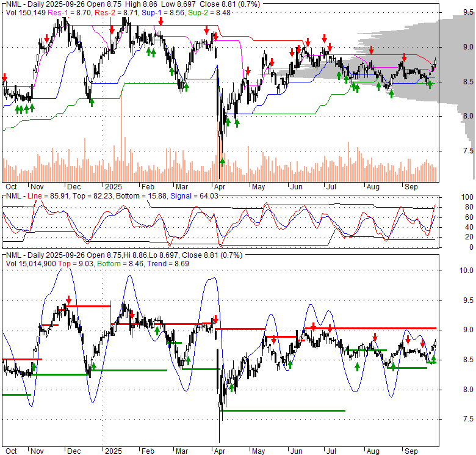Click the Sep label on top chart time axis
This screenshot has height=455, width=476.
point(411,187)
